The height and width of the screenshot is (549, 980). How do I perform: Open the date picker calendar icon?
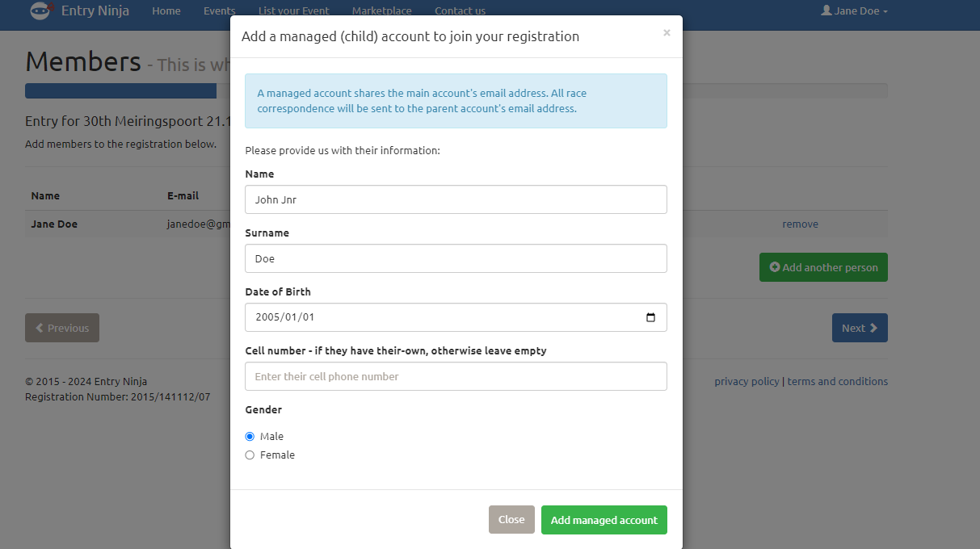pyautogui.click(x=650, y=317)
